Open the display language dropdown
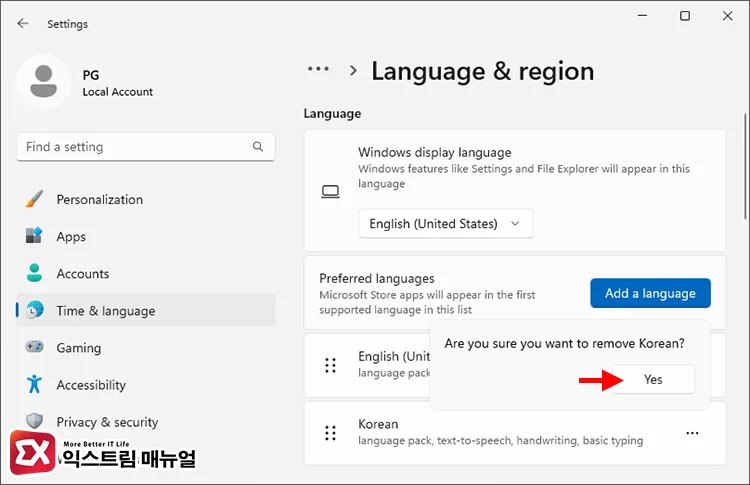The height and width of the screenshot is (485, 750). click(445, 224)
